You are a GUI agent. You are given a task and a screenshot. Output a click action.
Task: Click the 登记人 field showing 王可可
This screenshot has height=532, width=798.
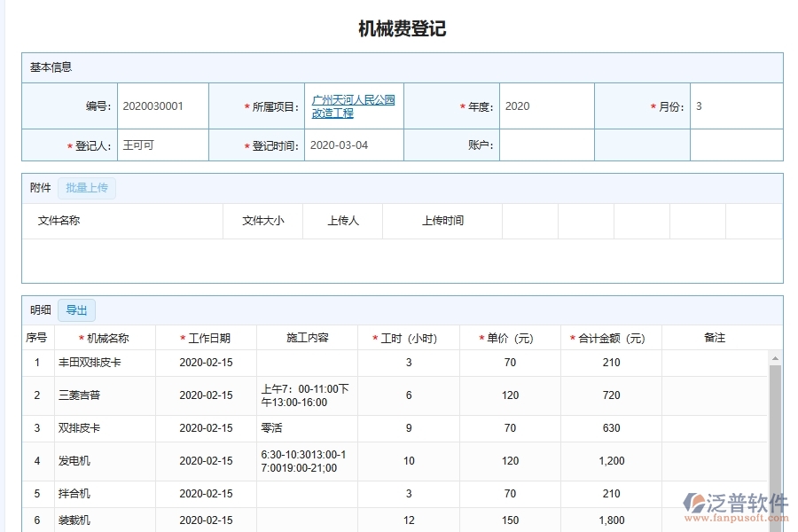pyautogui.click(x=162, y=145)
